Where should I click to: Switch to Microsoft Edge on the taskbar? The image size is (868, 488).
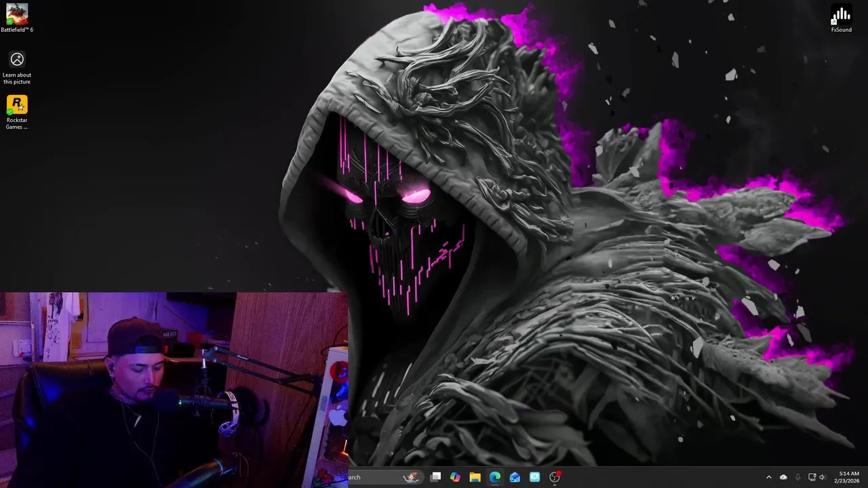tap(495, 477)
